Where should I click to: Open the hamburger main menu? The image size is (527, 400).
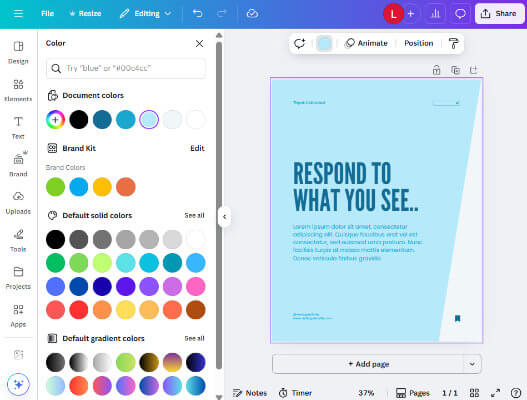coord(18,13)
